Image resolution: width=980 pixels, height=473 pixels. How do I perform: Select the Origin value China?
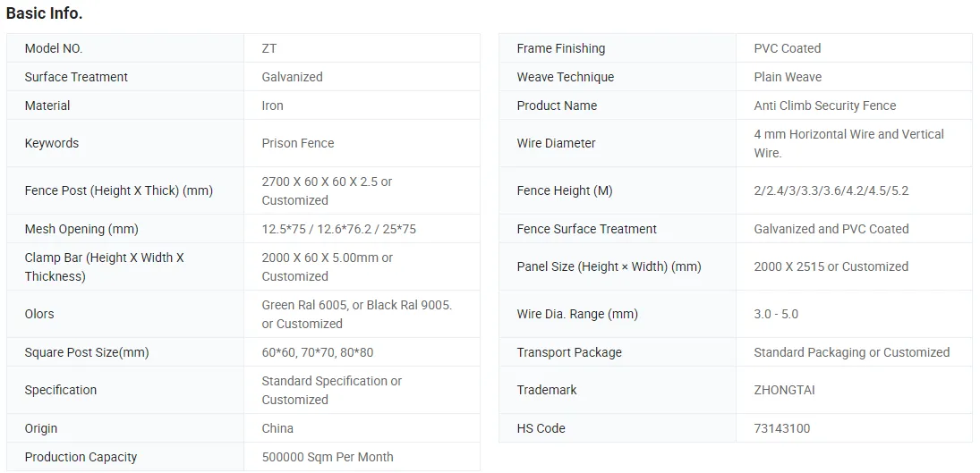pyautogui.click(x=277, y=428)
